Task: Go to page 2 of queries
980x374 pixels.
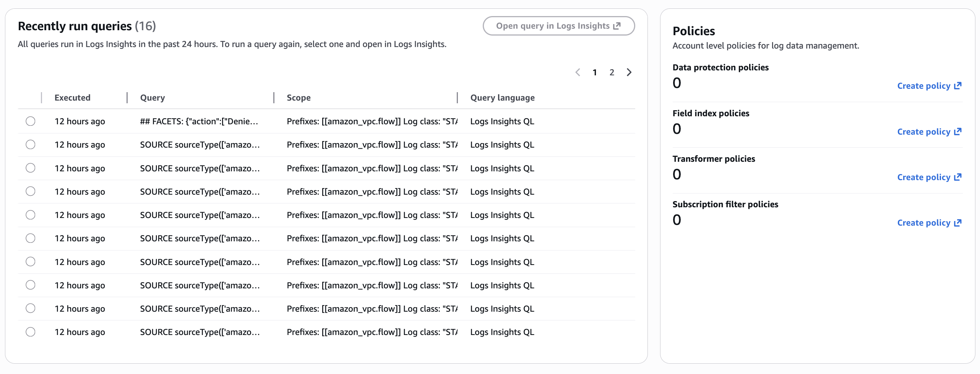Action: coord(612,72)
